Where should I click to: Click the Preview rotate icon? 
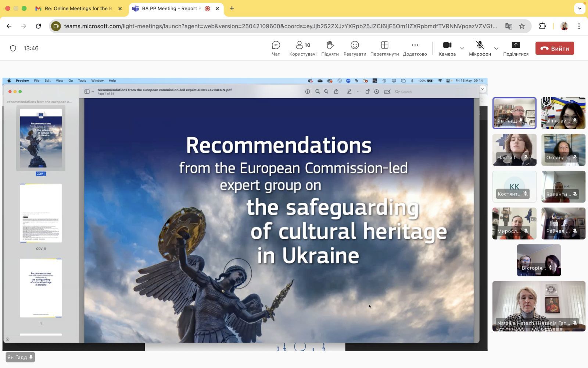point(367,92)
